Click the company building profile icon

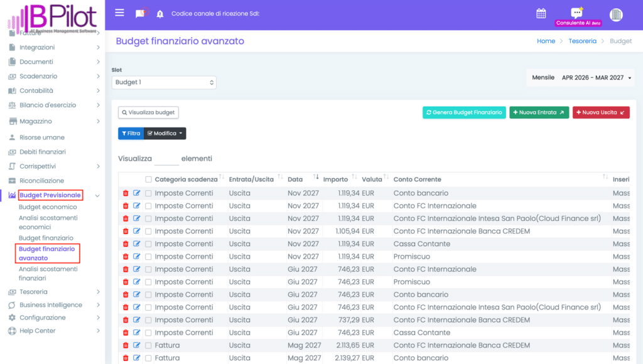pos(616,14)
